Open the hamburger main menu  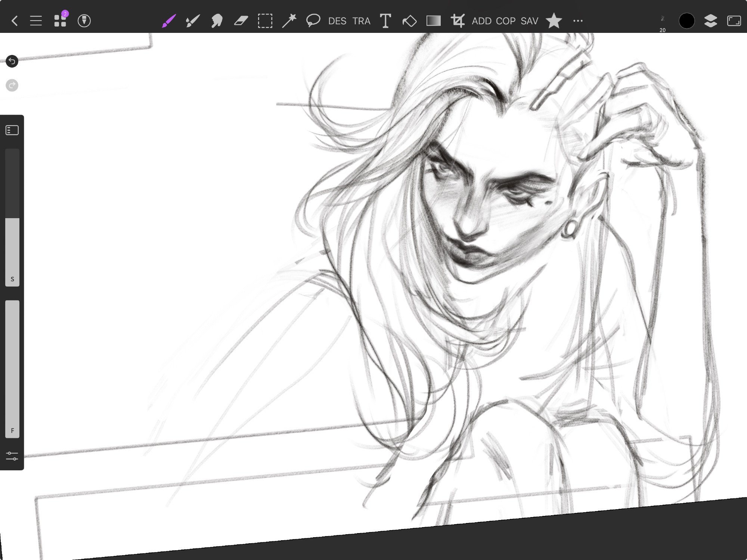click(36, 21)
